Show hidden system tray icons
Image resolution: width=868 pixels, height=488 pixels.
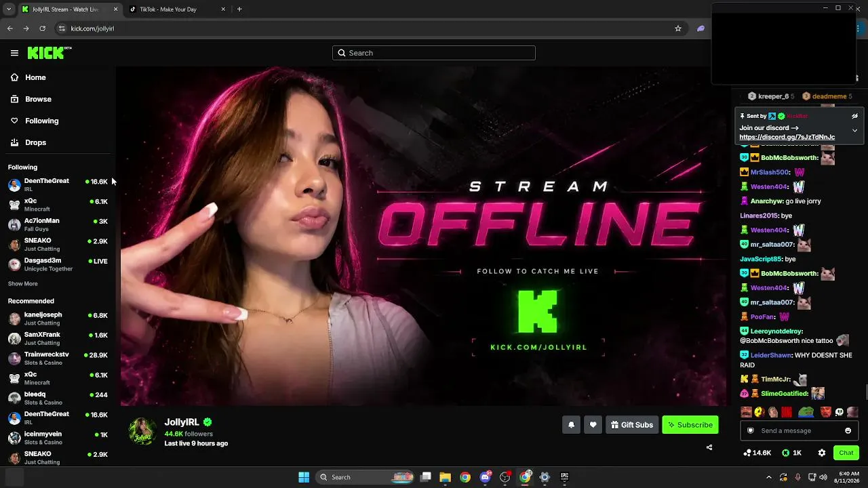click(x=768, y=477)
